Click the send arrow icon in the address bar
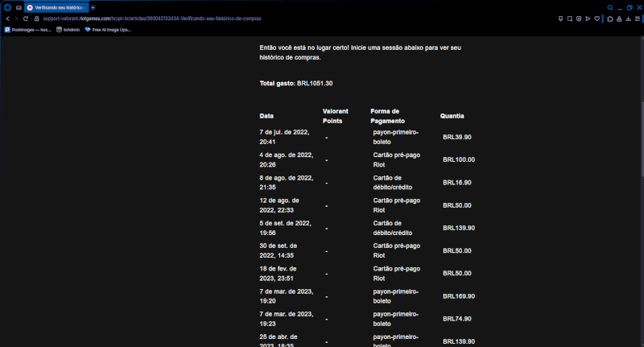Image resolution: width=644 pixels, height=347 pixels. [587, 18]
